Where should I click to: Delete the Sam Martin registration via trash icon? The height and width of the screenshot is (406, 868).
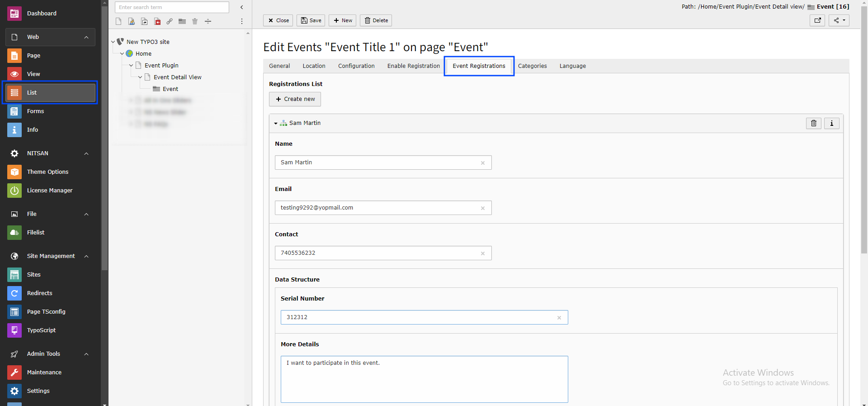click(814, 123)
